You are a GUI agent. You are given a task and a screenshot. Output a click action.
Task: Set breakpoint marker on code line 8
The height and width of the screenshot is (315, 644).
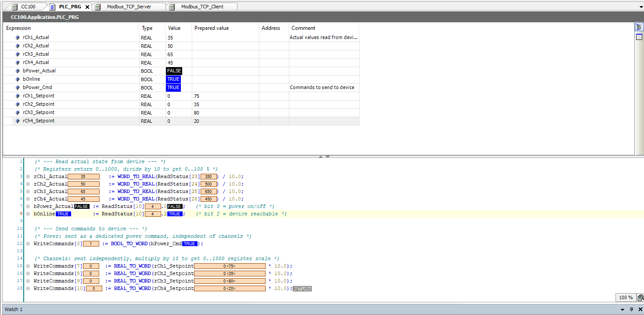[x=28, y=214]
